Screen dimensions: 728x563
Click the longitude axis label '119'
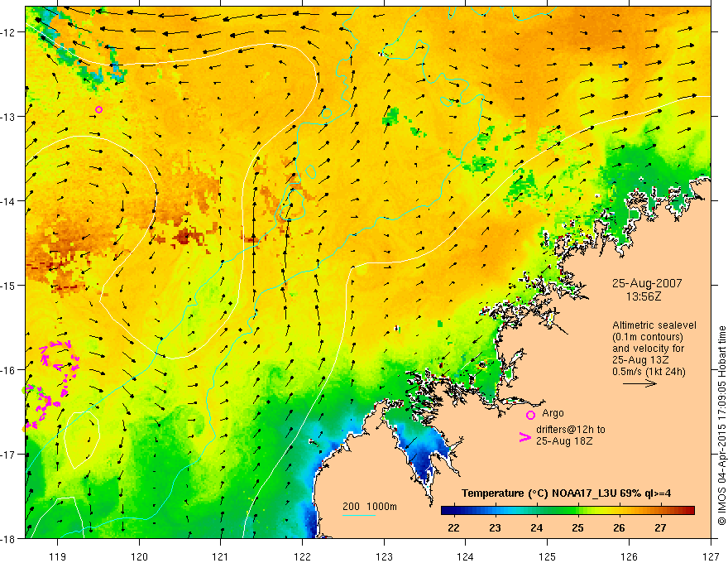57,556
